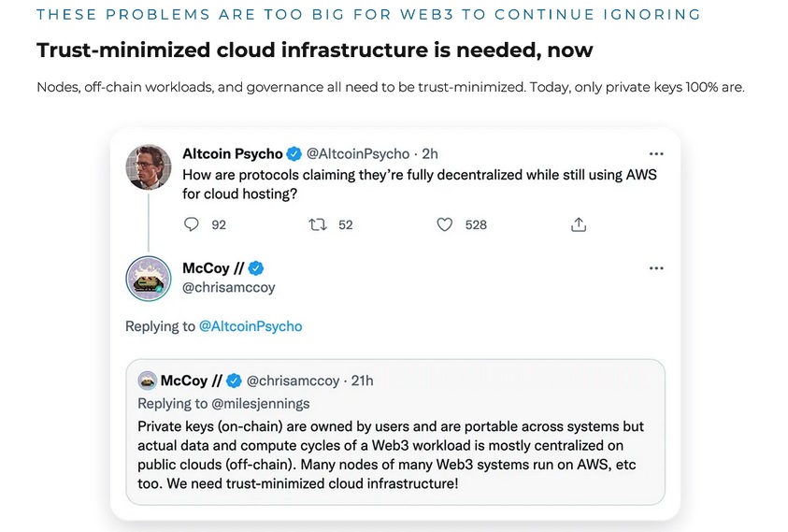Click McCoy's large profile avatar
This screenshot has height=532, width=788.
[149, 279]
